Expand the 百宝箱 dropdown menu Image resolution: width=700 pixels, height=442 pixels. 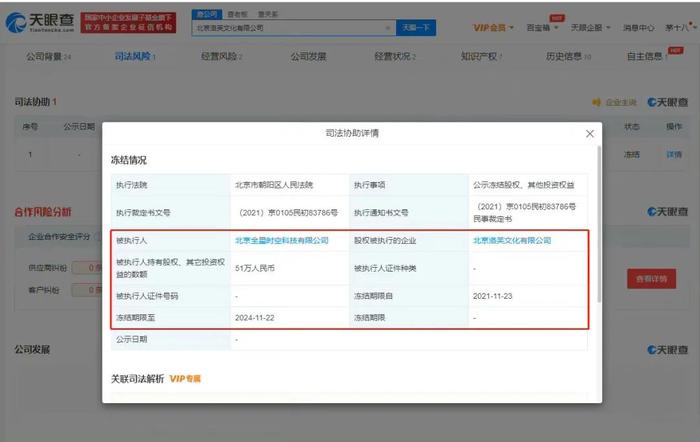coord(542,28)
